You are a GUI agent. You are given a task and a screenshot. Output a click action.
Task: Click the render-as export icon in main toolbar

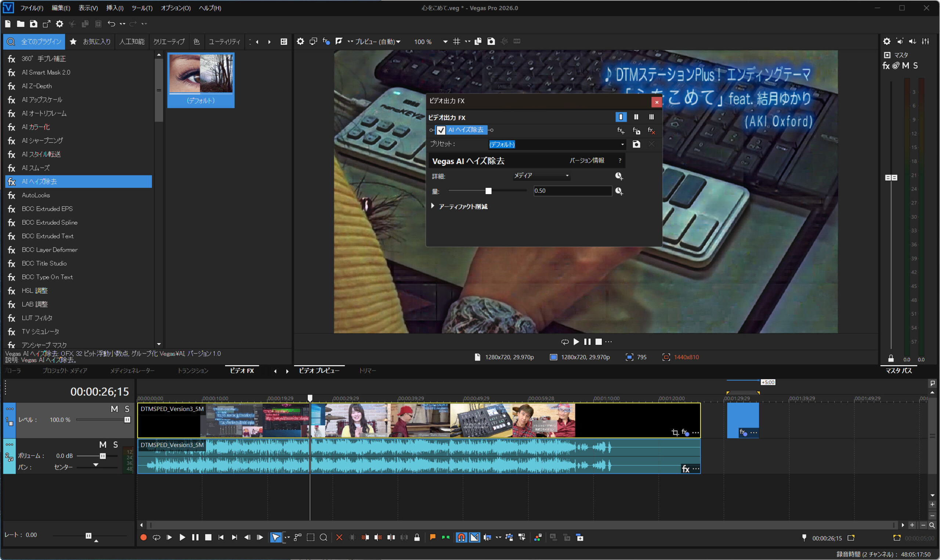(x=46, y=24)
